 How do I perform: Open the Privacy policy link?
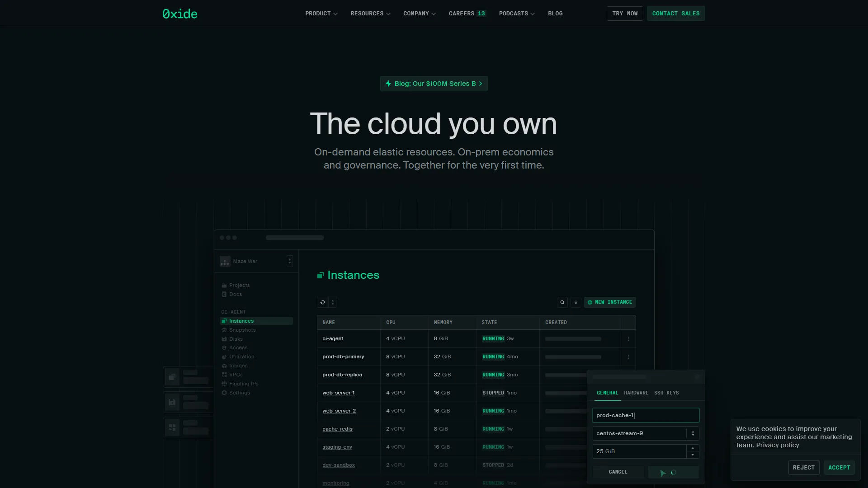click(778, 446)
